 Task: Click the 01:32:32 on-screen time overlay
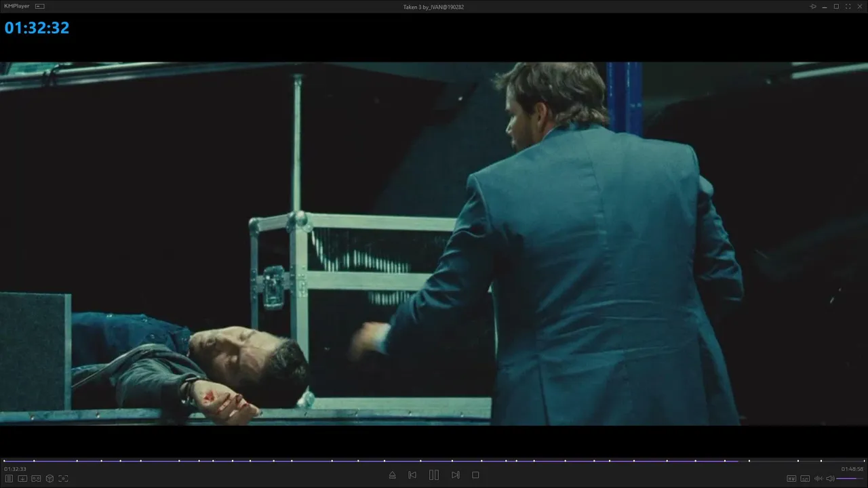tap(37, 28)
